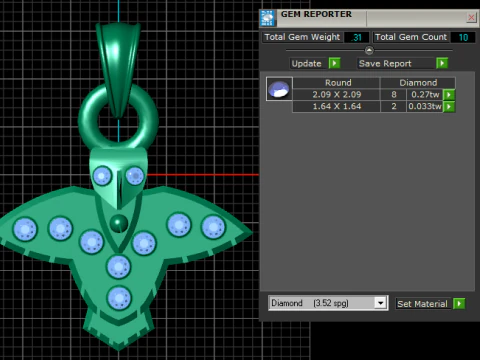This screenshot has height=360, width=480.
Task: Click the Total Gem Weight label
Action: (302, 37)
